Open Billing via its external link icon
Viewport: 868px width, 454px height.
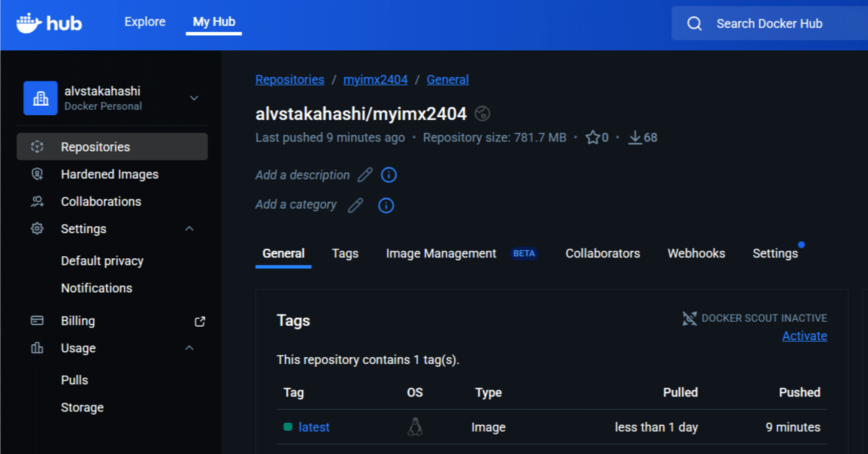click(199, 321)
